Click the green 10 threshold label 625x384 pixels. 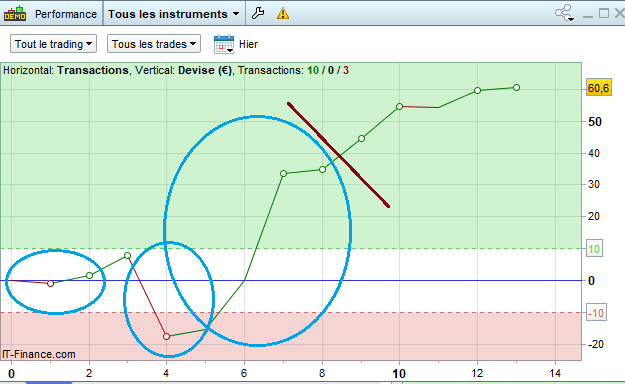click(594, 249)
